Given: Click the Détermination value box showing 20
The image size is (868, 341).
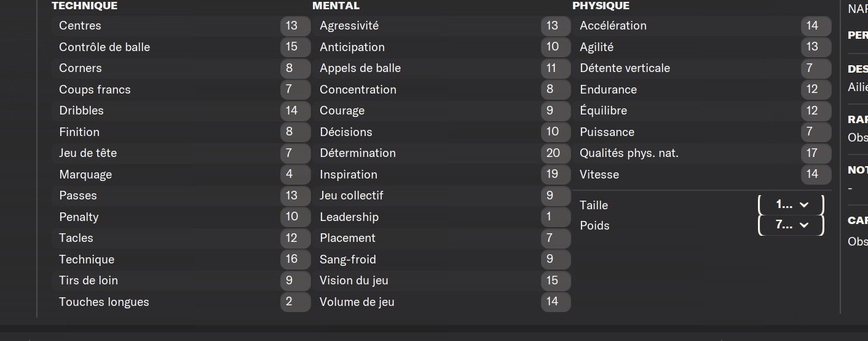Looking at the screenshot, I should (x=556, y=153).
